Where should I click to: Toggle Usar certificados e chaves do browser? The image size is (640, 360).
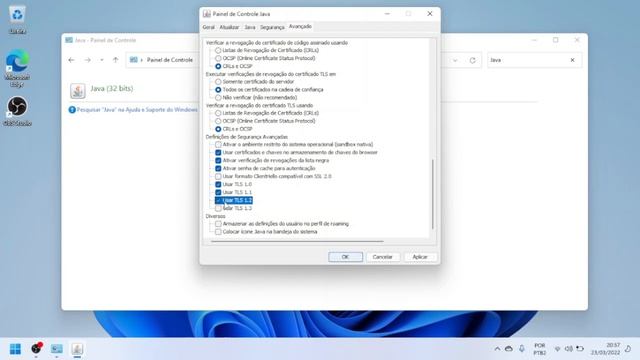218,152
